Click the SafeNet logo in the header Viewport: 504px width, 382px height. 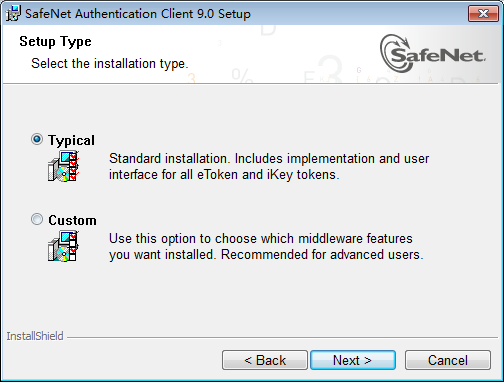pyautogui.click(x=433, y=54)
